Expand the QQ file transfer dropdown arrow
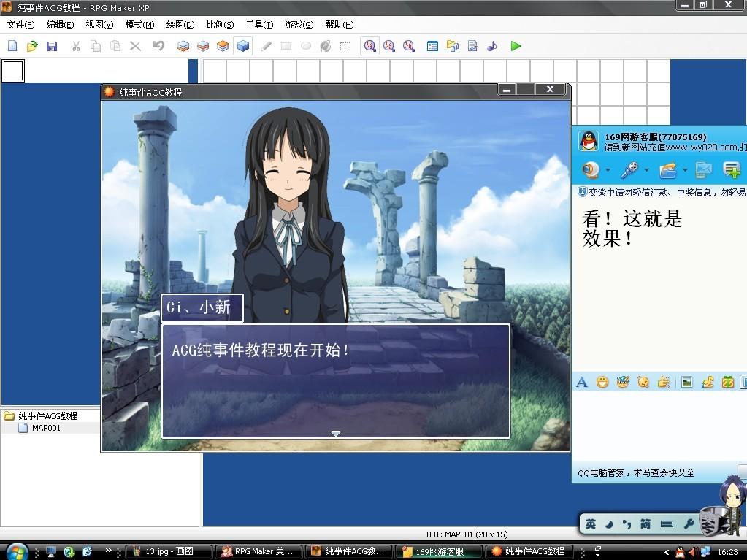Screen dimensions: 747x560 [x=685, y=170]
